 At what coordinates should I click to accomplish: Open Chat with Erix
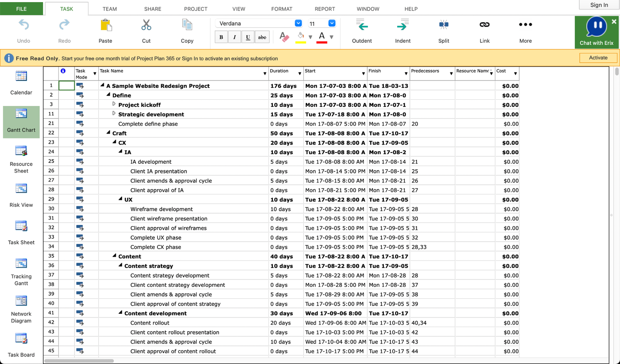(597, 31)
